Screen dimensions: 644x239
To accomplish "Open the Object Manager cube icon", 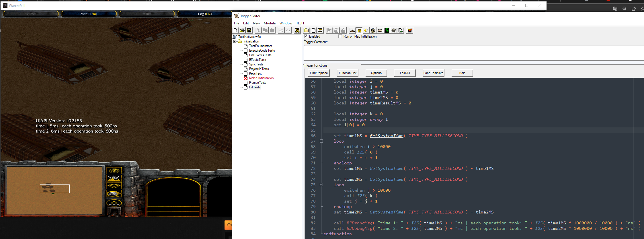I will (394, 30).
